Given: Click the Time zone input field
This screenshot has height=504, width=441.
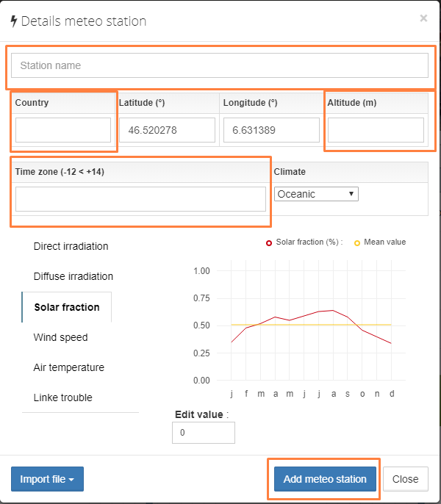Looking at the screenshot, I should [140, 199].
